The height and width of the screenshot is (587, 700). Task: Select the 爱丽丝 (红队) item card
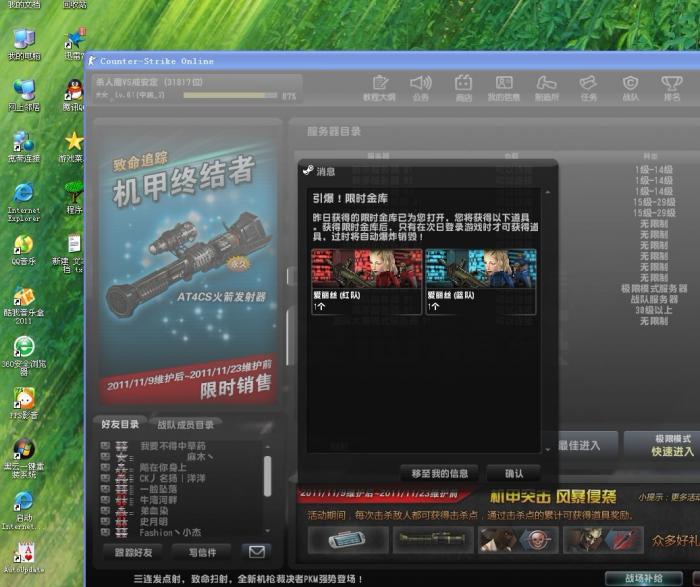[x=367, y=282]
